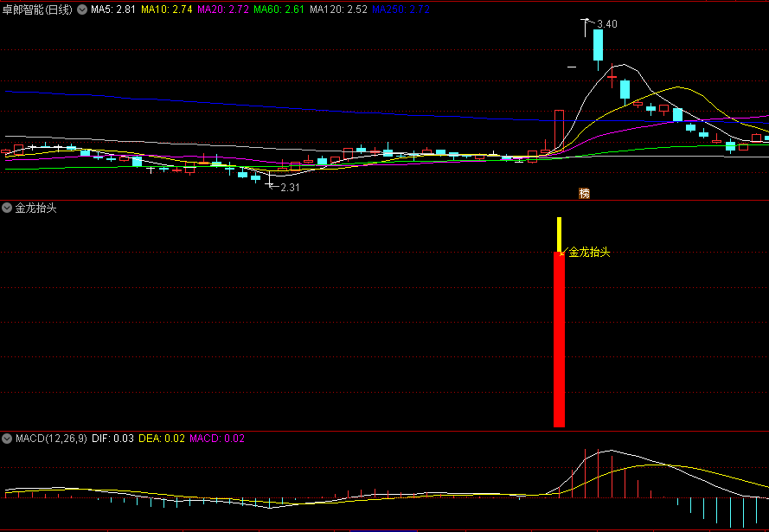Click the MA60: 2.61 label
The image size is (769, 532).
pyautogui.click(x=279, y=10)
